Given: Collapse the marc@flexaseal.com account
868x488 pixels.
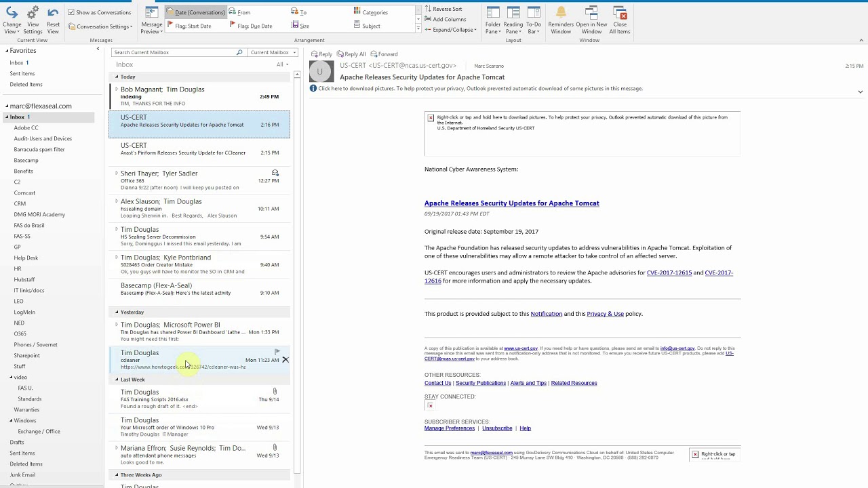Looking at the screenshot, I should coord(7,106).
